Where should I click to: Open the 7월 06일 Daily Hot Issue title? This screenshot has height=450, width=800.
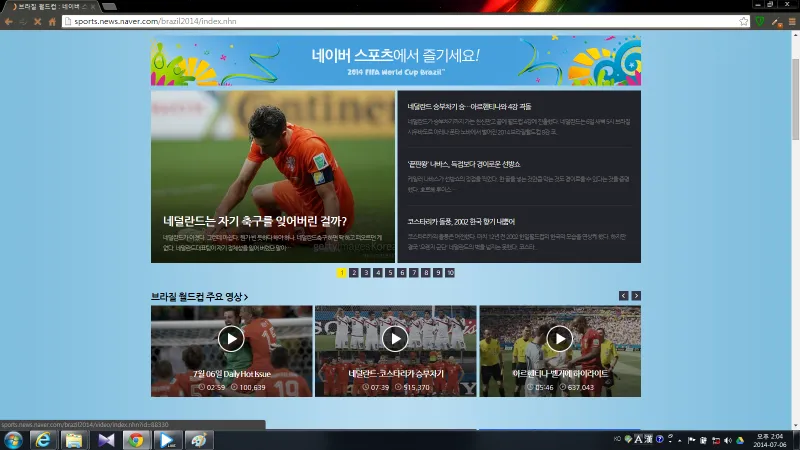(x=232, y=374)
